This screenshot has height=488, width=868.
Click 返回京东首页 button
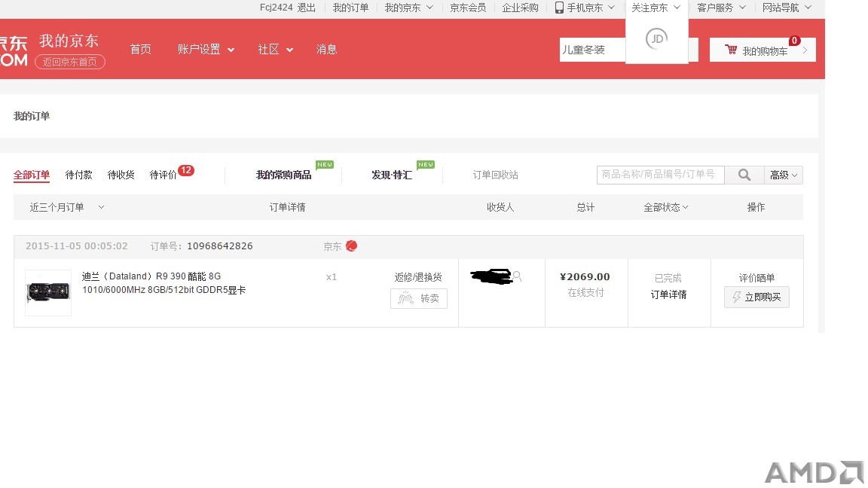point(70,62)
